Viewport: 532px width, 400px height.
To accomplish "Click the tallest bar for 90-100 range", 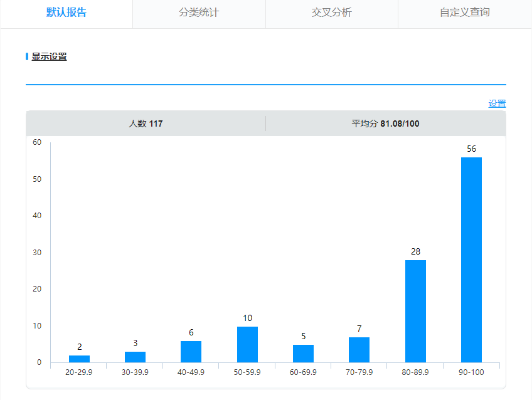I will 471,260.
